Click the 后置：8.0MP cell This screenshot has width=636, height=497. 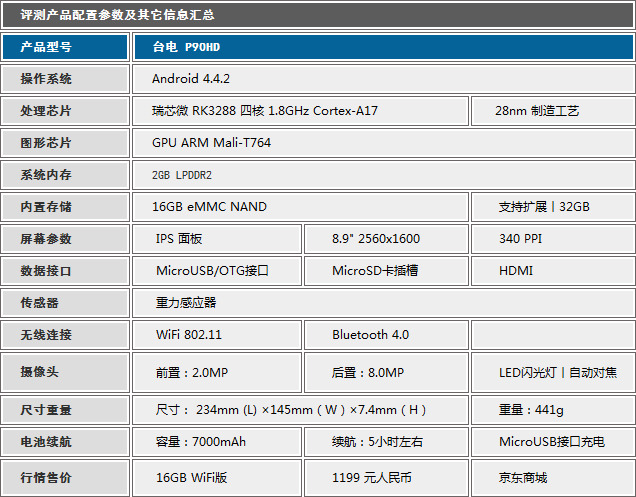point(387,372)
